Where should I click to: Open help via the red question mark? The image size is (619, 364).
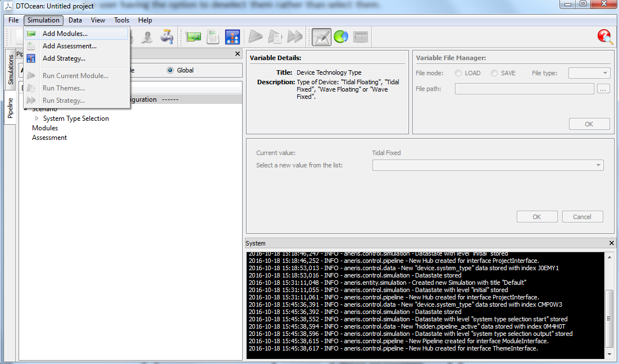tap(605, 37)
